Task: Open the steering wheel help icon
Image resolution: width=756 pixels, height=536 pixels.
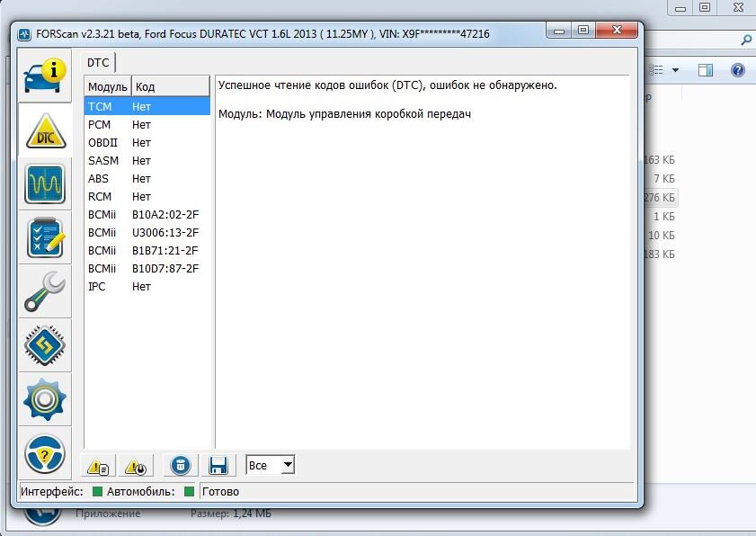Action: [x=45, y=454]
